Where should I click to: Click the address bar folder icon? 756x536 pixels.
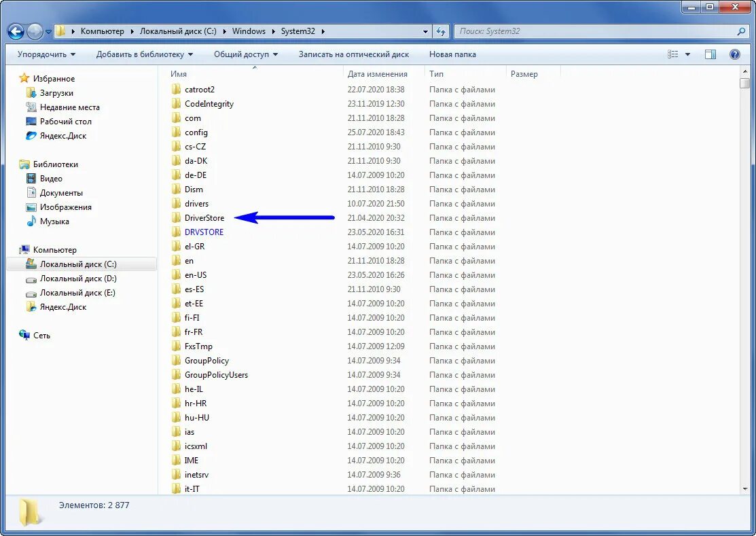click(60, 31)
